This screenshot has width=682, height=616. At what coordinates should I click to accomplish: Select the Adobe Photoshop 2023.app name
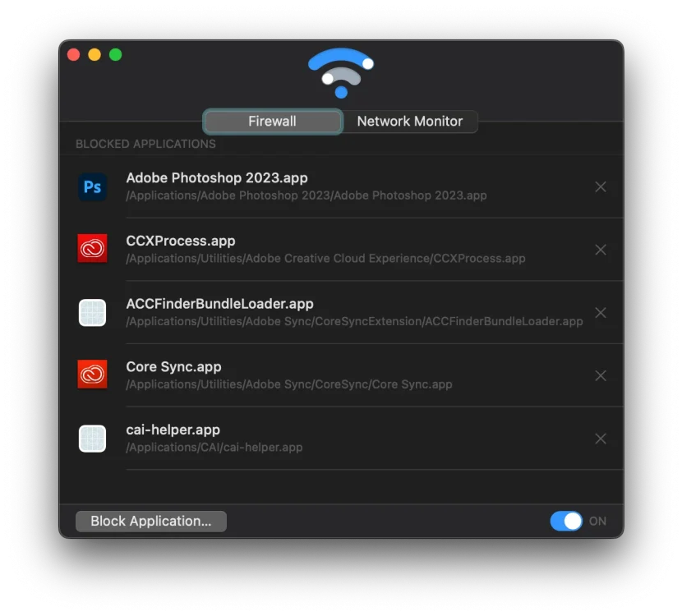(217, 177)
